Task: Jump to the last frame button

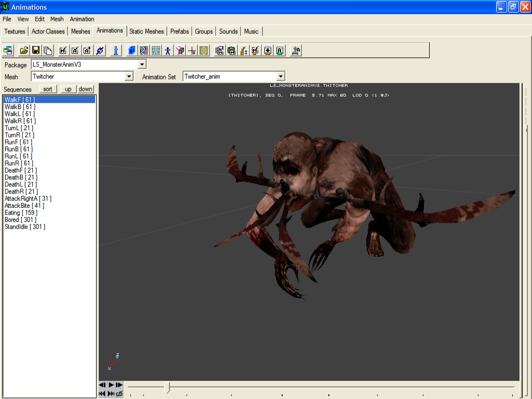Action: (111, 394)
